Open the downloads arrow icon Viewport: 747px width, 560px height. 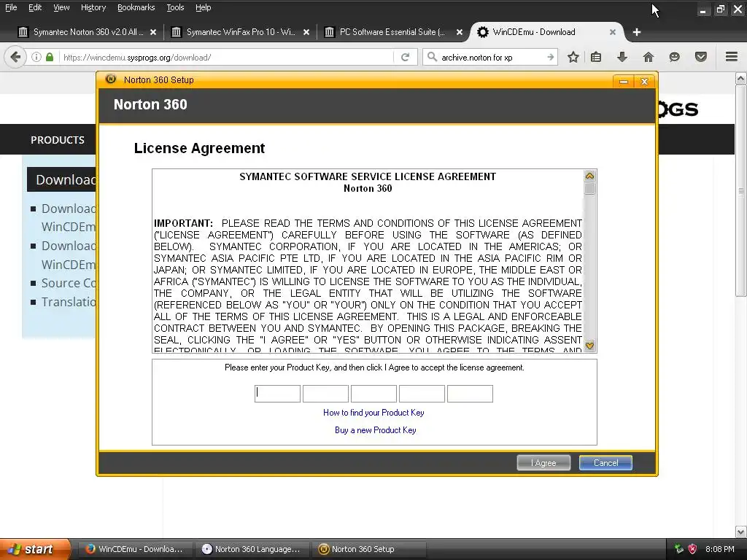point(622,57)
